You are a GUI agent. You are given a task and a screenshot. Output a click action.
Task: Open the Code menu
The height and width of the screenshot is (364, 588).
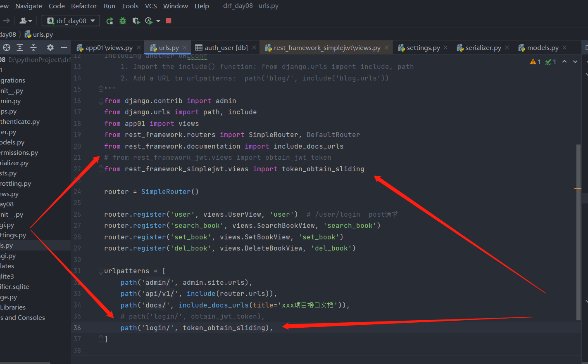pos(57,6)
